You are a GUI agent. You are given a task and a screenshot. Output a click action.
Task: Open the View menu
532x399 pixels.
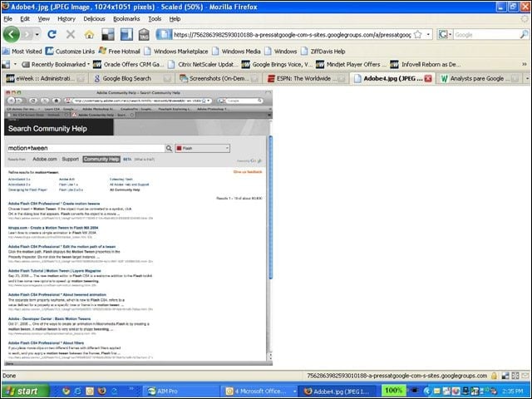43,18
